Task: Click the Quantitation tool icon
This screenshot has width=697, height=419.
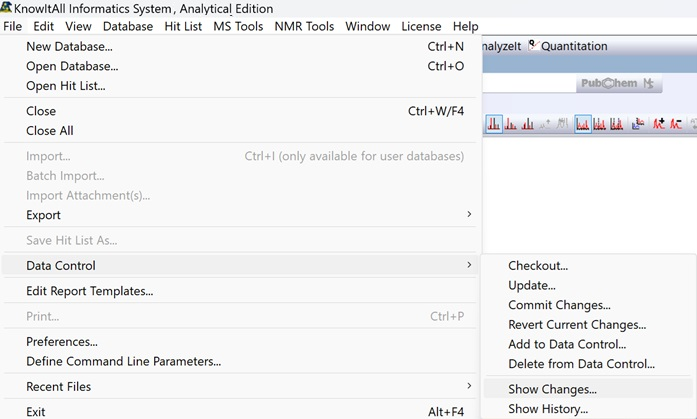Action: click(x=533, y=46)
